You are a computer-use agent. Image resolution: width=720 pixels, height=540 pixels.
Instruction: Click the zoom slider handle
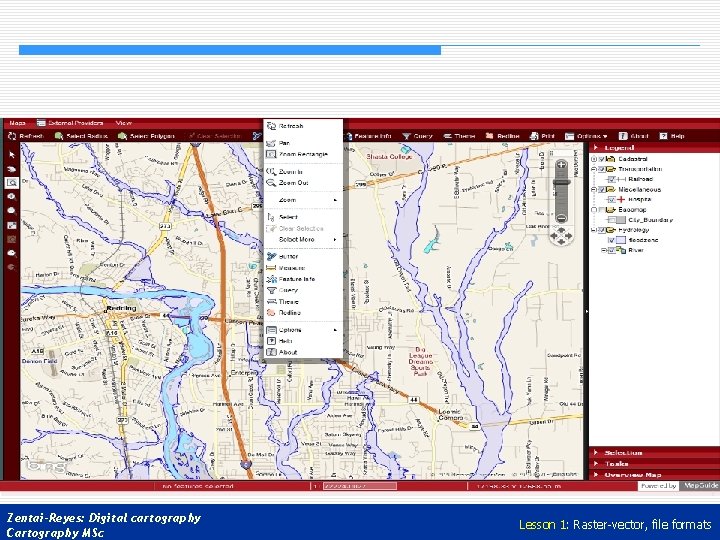tap(561, 182)
